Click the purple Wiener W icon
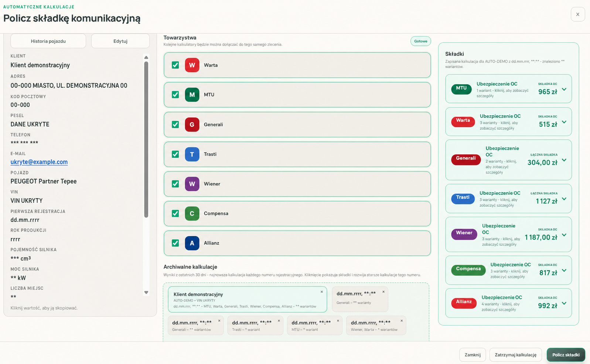The width and height of the screenshot is (590, 364). click(192, 184)
